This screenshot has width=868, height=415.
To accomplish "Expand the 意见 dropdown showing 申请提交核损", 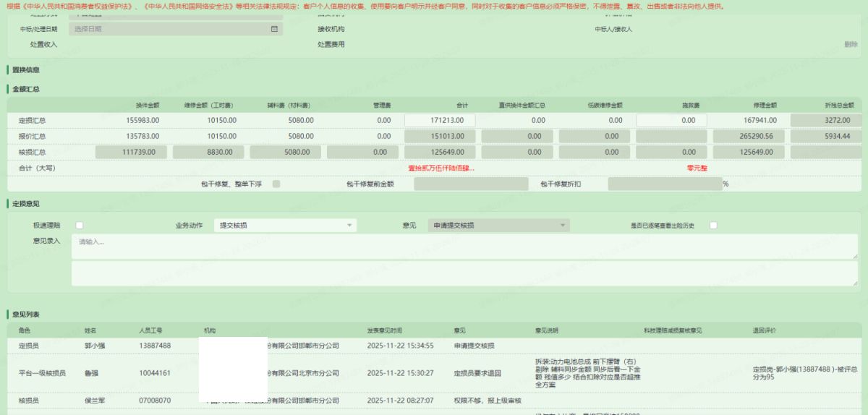I will click(562, 226).
